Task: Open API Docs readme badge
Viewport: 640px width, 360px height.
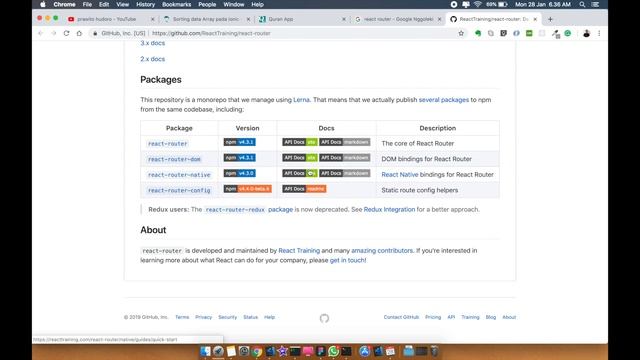Action: click(304, 189)
